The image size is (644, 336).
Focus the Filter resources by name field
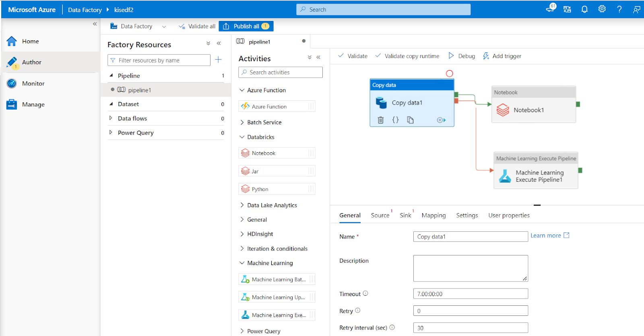click(x=159, y=60)
